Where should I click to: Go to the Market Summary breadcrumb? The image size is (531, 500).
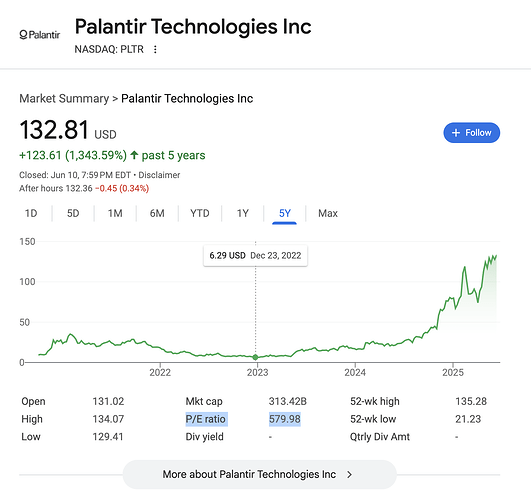[x=64, y=99]
